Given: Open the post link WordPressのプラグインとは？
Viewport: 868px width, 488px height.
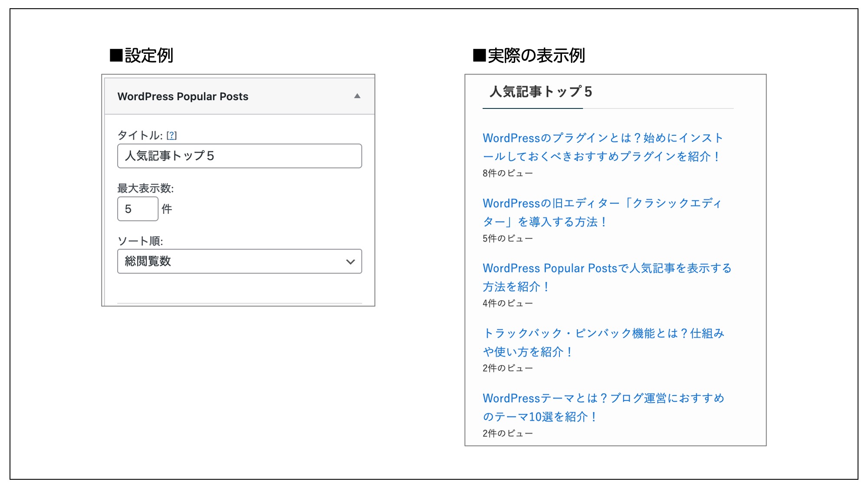Looking at the screenshot, I should [x=602, y=147].
